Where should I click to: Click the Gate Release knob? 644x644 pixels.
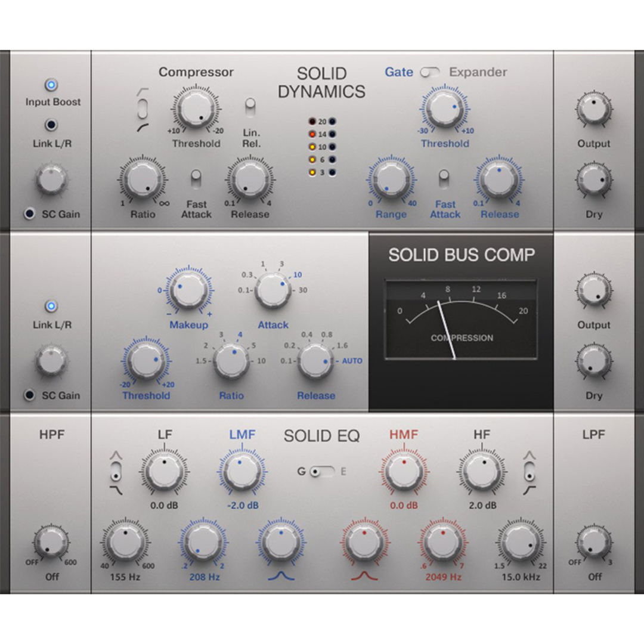click(499, 179)
